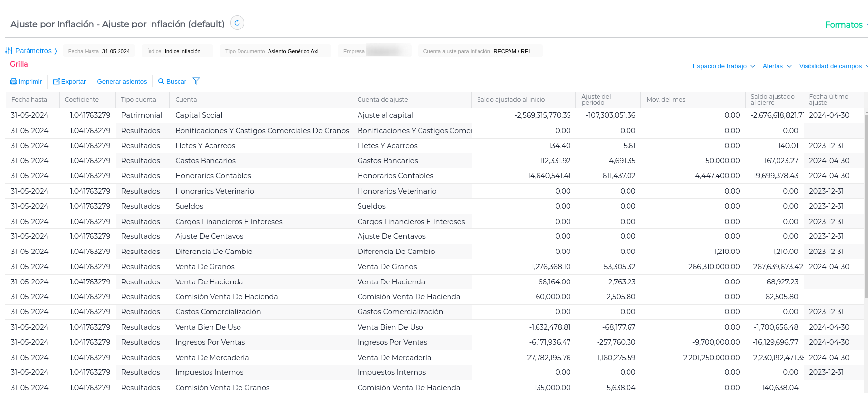
Task: Sort by Coeficiente column header
Action: 82,100
